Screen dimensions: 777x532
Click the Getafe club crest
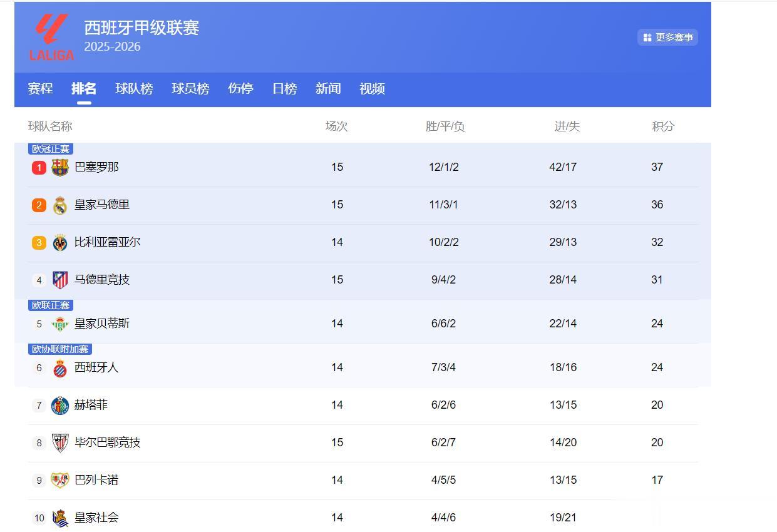(60, 405)
